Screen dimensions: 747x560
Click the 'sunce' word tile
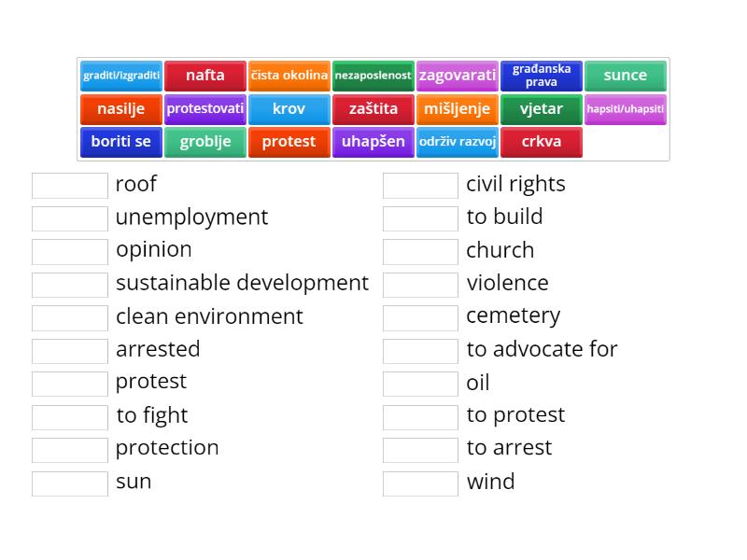pos(625,76)
